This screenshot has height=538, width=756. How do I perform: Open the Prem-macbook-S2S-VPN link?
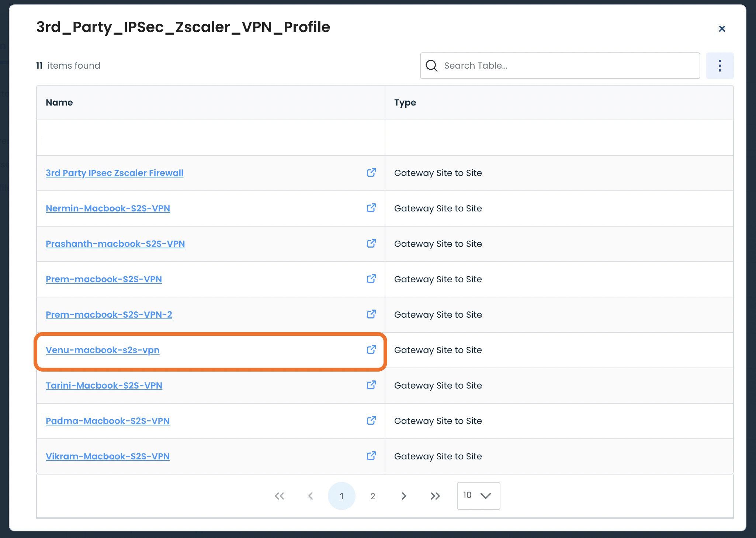tap(104, 279)
